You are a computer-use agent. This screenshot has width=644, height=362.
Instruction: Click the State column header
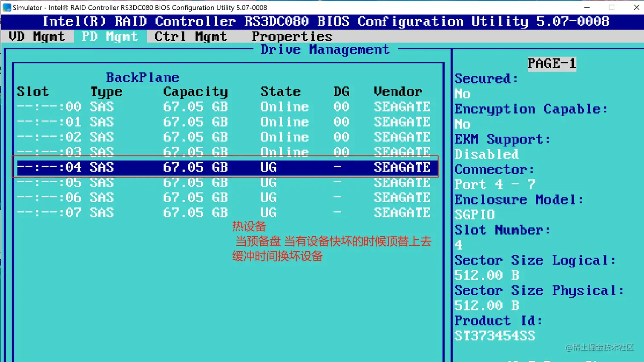(281, 92)
